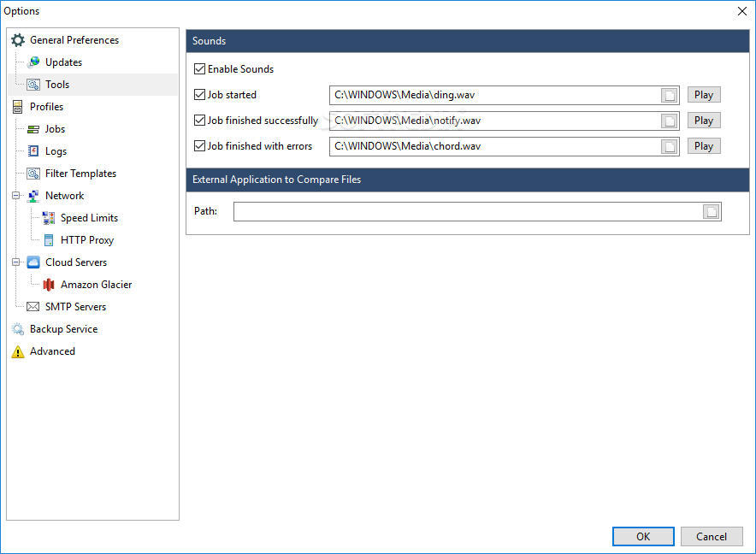Click the Advanced warning triangle icon
This screenshot has width=756, height=554.
tap(18, 351)
